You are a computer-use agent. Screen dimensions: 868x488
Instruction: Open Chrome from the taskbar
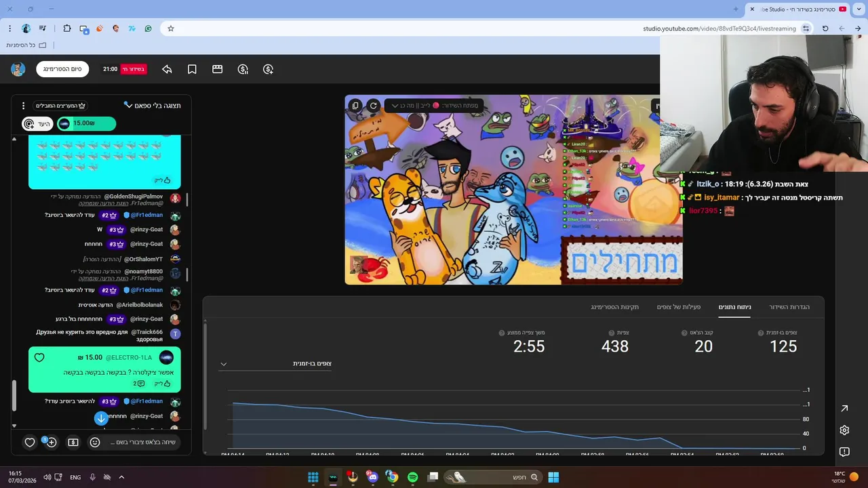pos(392,477)
